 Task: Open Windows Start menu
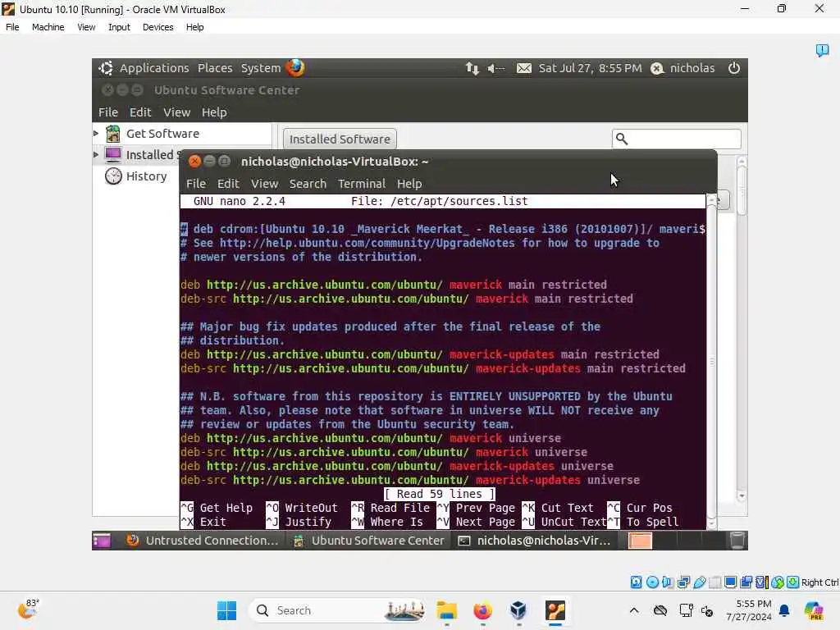[226, 610]
